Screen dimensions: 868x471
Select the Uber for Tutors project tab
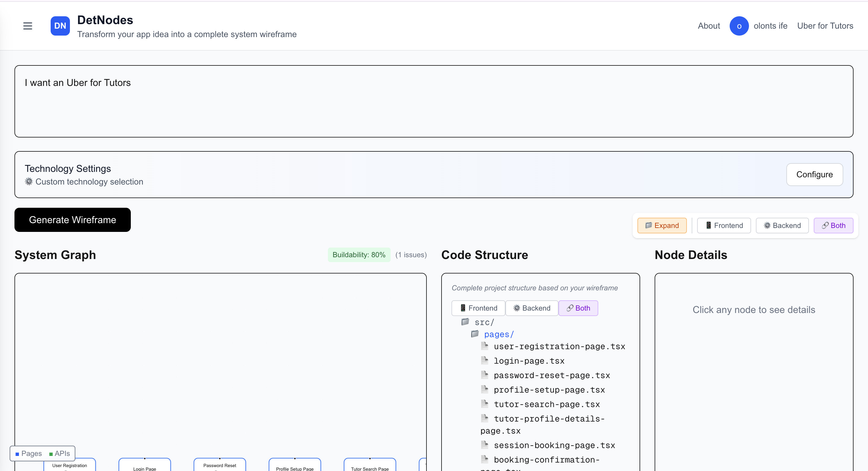click(825, 26)
